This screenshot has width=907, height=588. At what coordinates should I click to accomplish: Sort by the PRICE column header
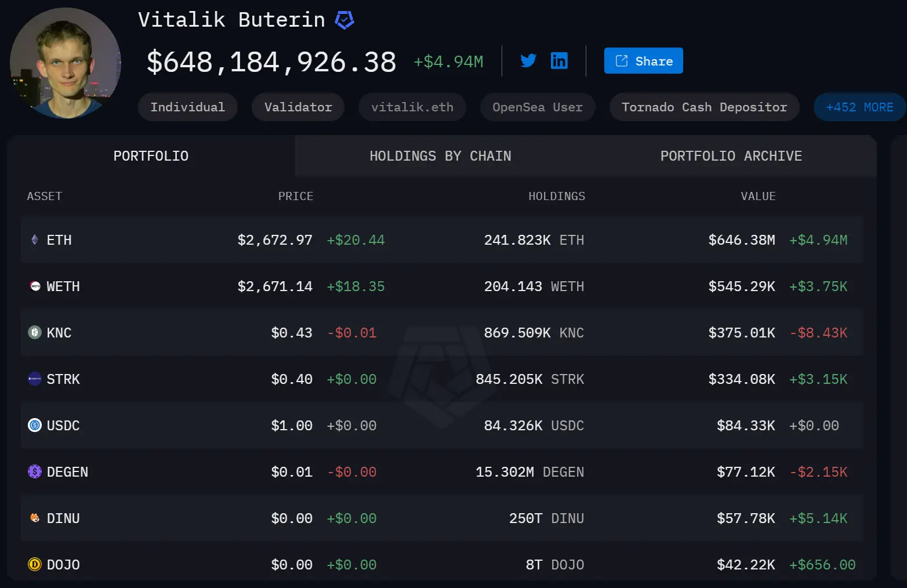tap(296, 196)
